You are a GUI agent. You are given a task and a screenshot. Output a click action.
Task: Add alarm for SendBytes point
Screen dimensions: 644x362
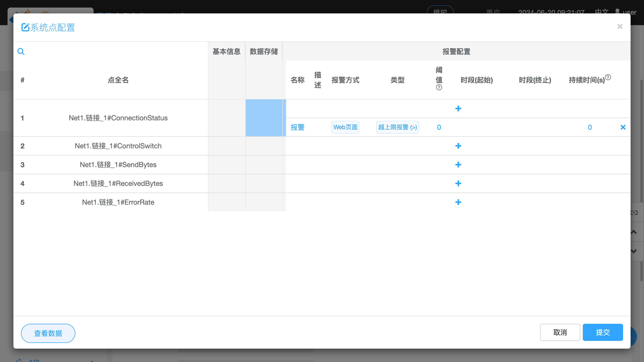(458, 165)
